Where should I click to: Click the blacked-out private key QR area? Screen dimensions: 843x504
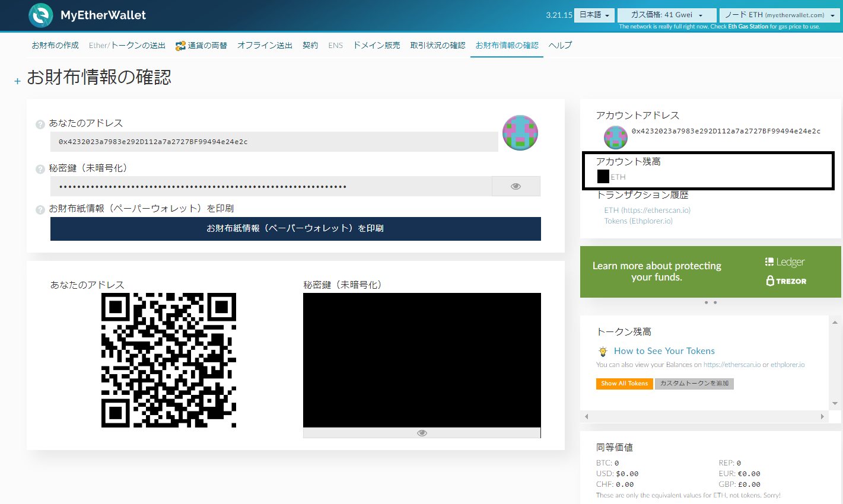(x=422, y=360)
